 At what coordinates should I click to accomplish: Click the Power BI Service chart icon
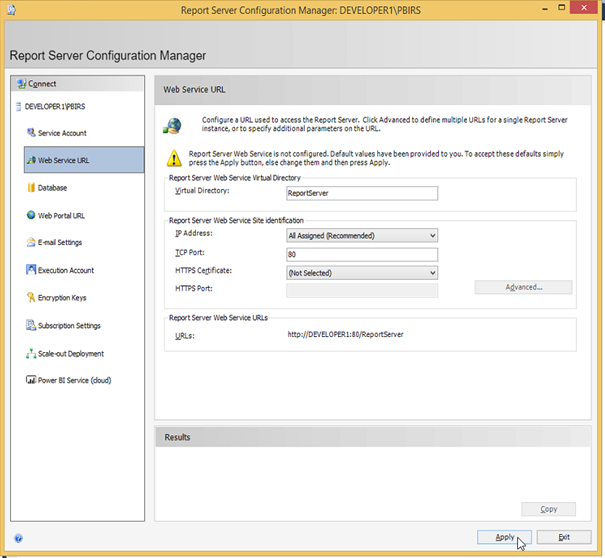coord(31,380)
